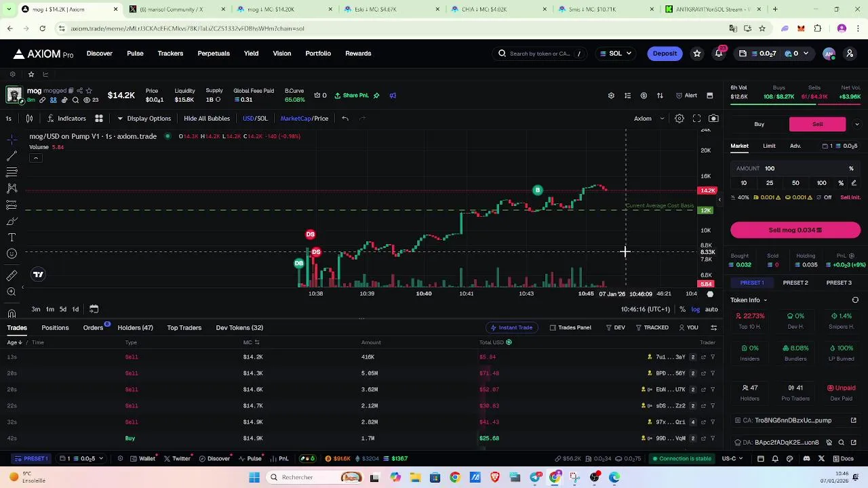Select the ruler measure tool

12,275
